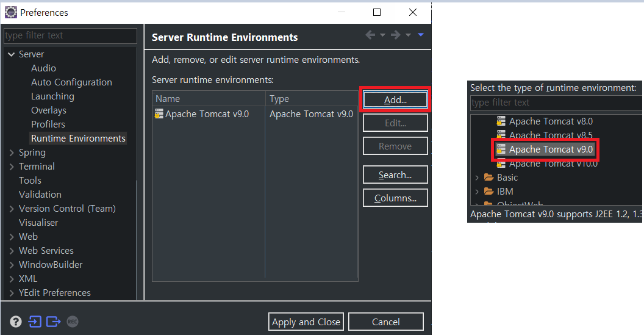The height and width of the screenshot is (335, 644).
Task: Select Apache Tomcat v9.0 runtime type text
Action: 551,149
